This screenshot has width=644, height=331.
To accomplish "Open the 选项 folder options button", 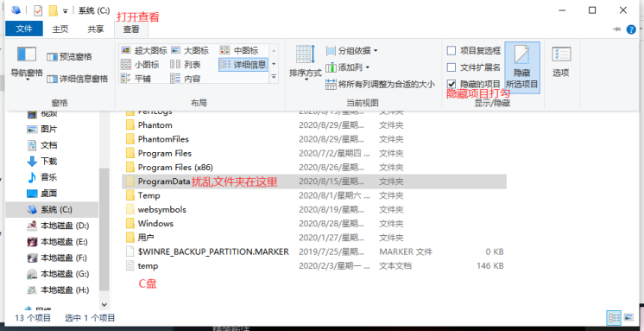I will coord(561,61).
